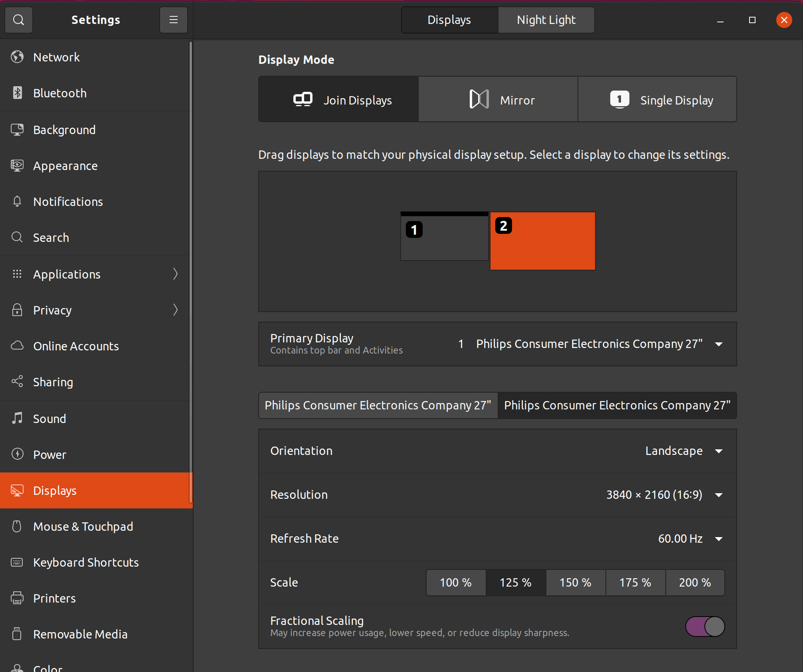Viewport: 803px width, 672px height.
Task: Switch to the Night Light tab
Action: click(546, 20)
